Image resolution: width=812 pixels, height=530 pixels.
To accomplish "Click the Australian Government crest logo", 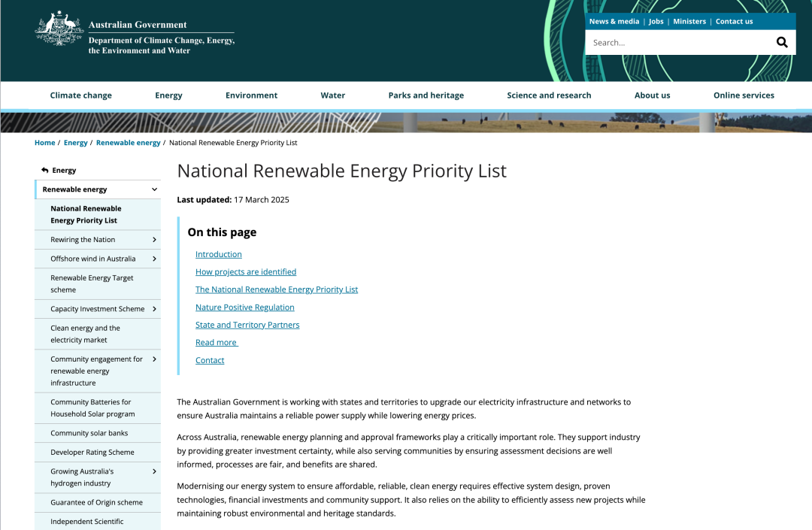I will tap(59, 30).
